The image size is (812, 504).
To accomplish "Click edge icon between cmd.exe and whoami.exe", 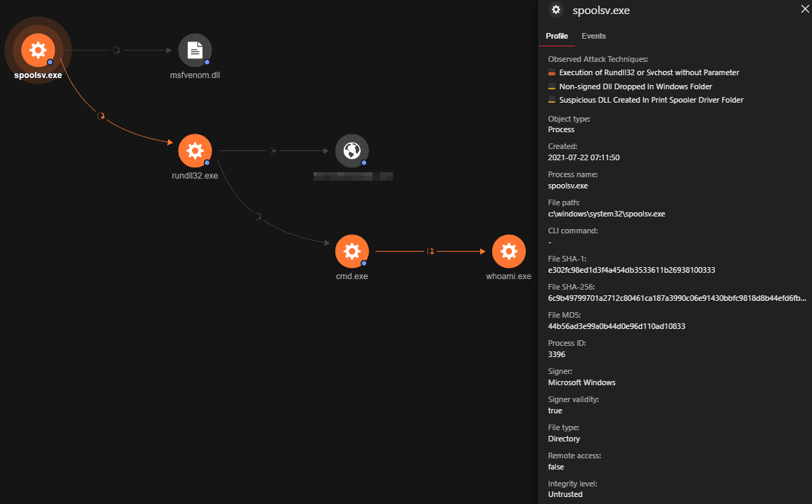I will (430, 251).
